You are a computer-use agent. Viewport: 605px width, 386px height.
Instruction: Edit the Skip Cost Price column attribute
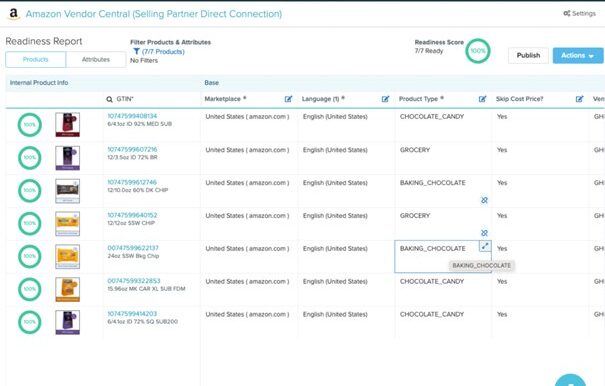click(x=580, y=99)
